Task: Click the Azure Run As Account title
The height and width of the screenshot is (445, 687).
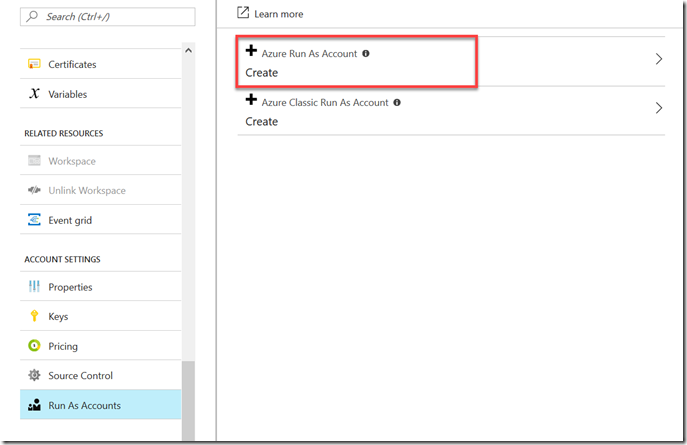Action: point(309,53)
